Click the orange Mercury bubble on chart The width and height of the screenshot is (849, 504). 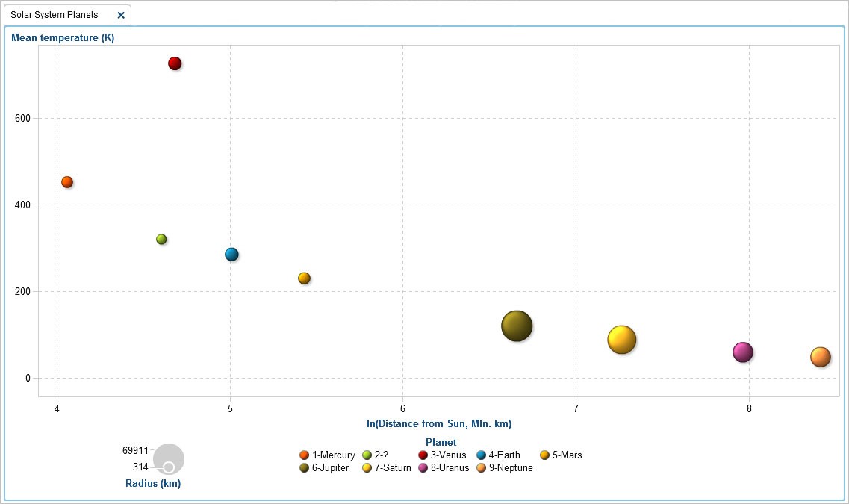click(67, 182)
